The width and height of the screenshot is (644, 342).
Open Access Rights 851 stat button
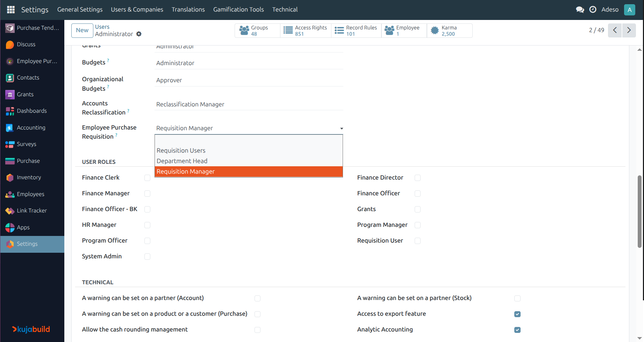tap(306, 31)
